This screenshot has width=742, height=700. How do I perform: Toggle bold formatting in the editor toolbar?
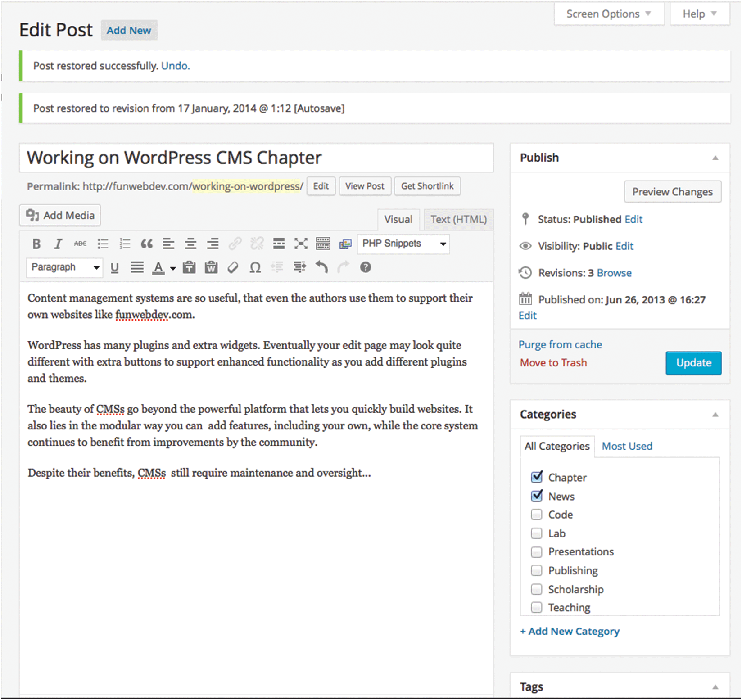[36, 244]
